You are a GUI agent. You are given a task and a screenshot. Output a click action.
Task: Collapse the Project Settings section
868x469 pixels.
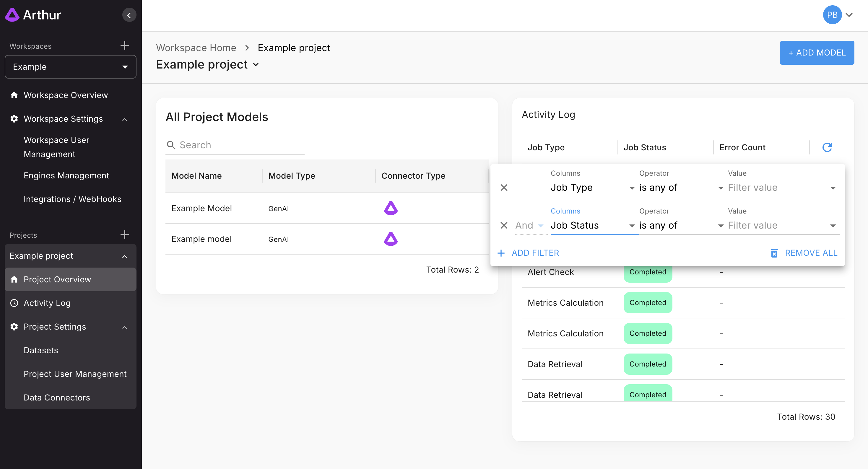[125, 327]
